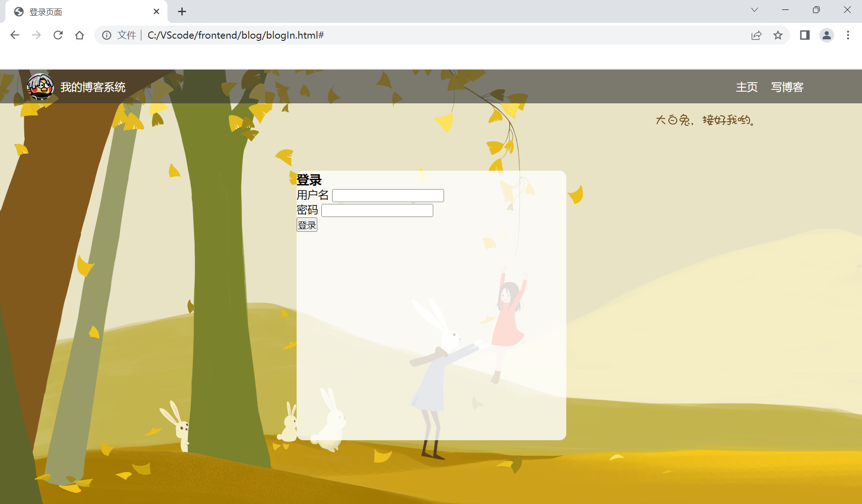Viewport: 862px width, 504px height.
Task: Click the 用户名 label
Action: coord(313,195)
